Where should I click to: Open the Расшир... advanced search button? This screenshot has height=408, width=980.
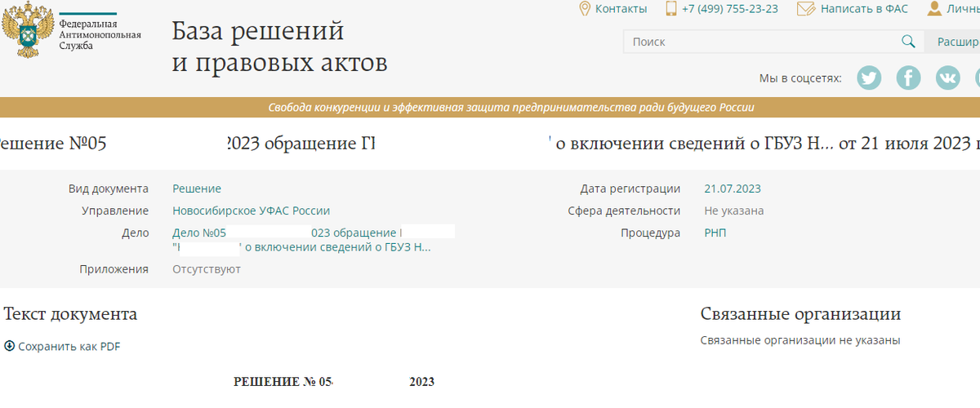952,42
